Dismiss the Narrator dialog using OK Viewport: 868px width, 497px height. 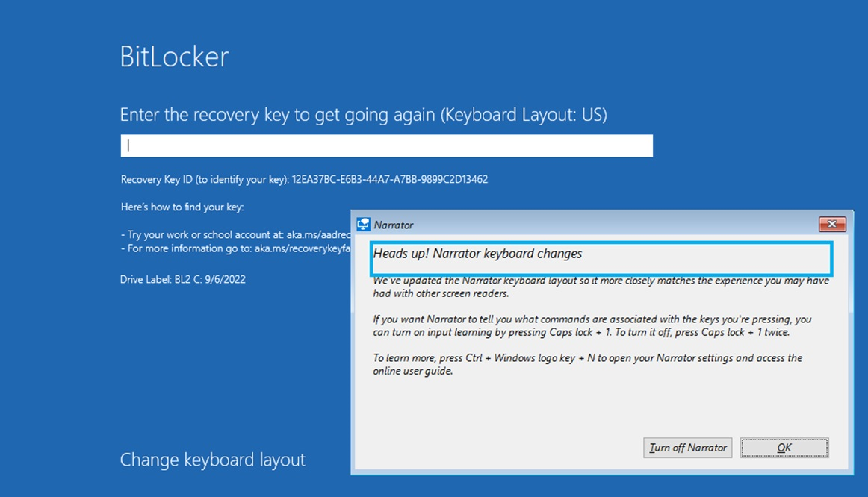(784, 447)
